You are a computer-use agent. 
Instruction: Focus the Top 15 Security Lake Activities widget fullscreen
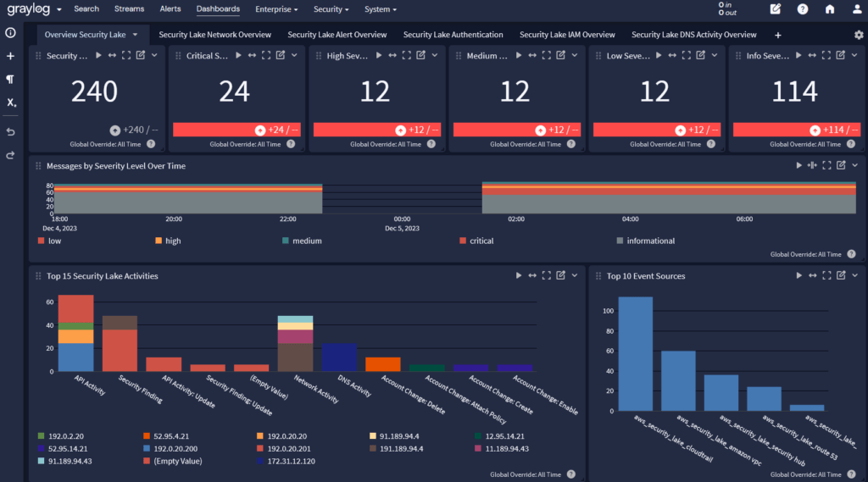(547, 276)
